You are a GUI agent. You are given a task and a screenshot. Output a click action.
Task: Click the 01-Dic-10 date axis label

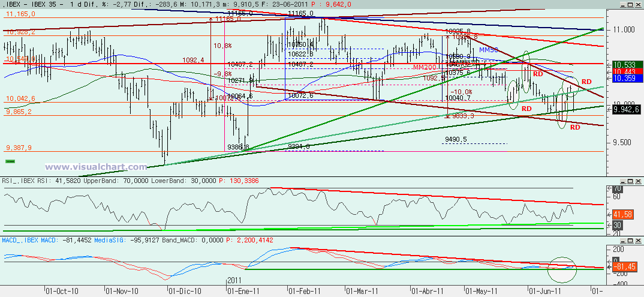[186, 291]
